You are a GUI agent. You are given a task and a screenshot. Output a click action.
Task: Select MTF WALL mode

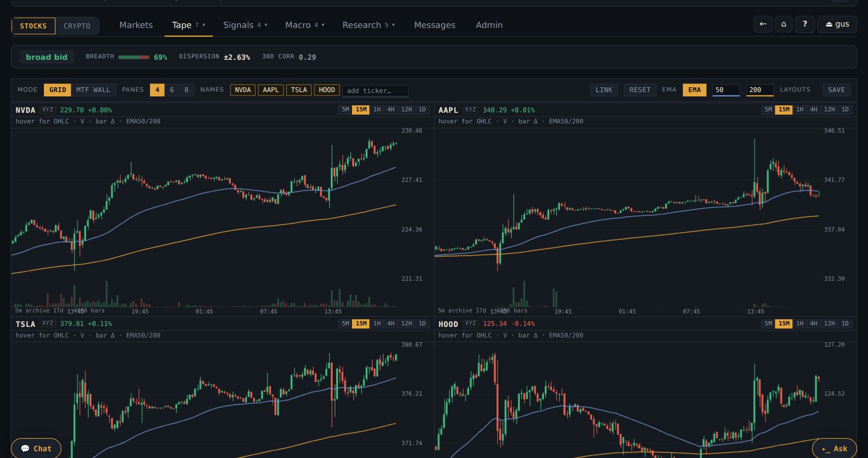[x=93, y=90]
